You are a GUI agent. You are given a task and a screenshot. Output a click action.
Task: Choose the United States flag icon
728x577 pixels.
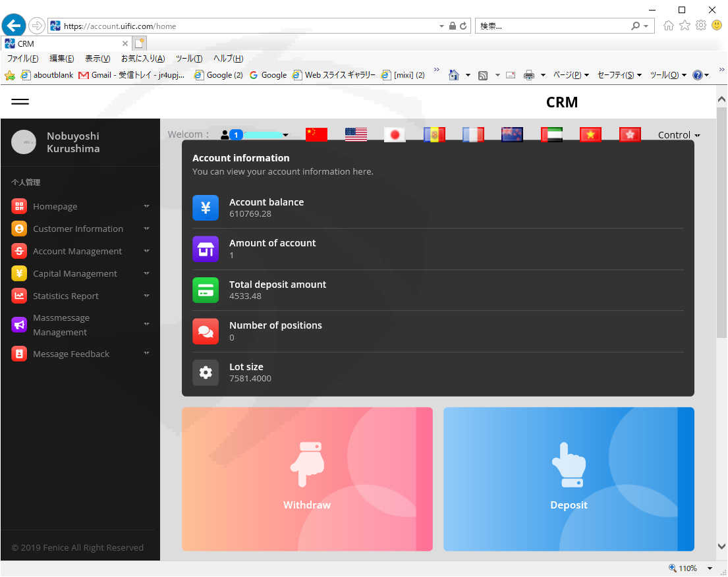[x=356, y=134]
